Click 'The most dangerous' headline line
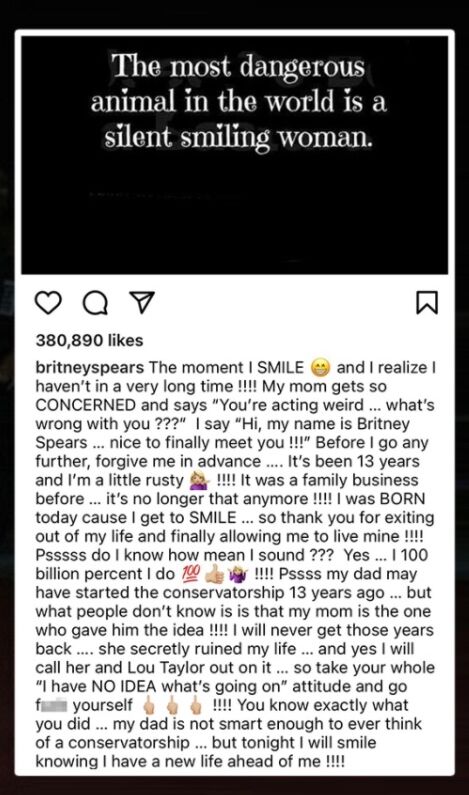Image resolution: width=469 pixels, height=795 pixels. (238, 67)
